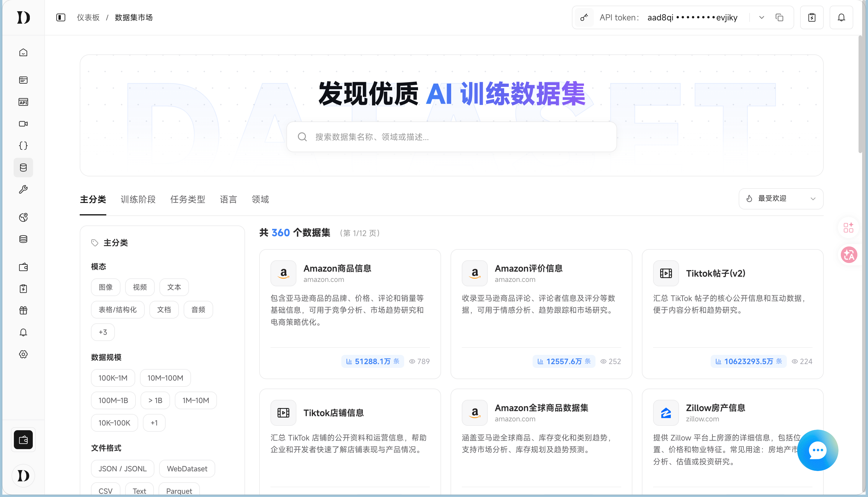Viewport: 868px width, 497px height.
Task: Open the notifications bell in top bar
Action: [x=841, y=17]
